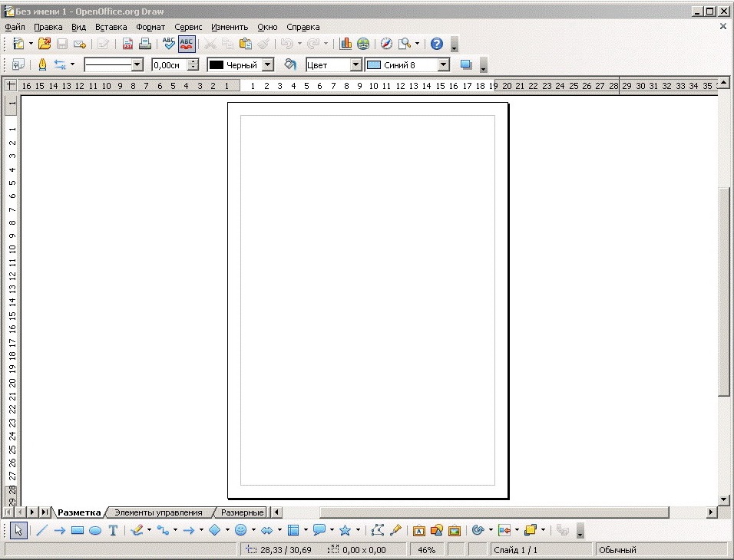The width and height of the screenshot is (734, 560).
Task: Select the Line drawing tool
Action: point(41,530)
